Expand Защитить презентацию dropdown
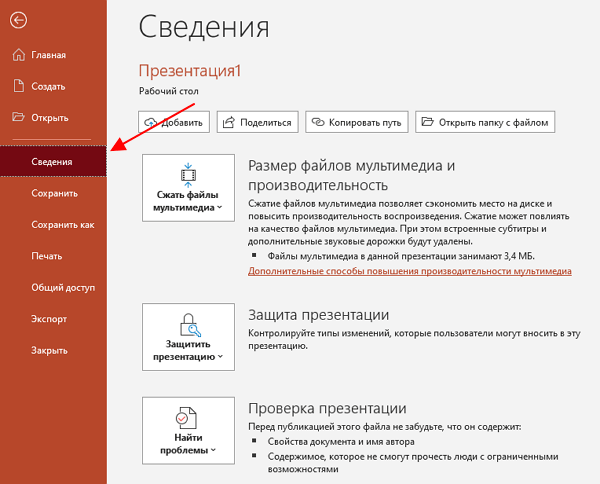 click(188, 337)
